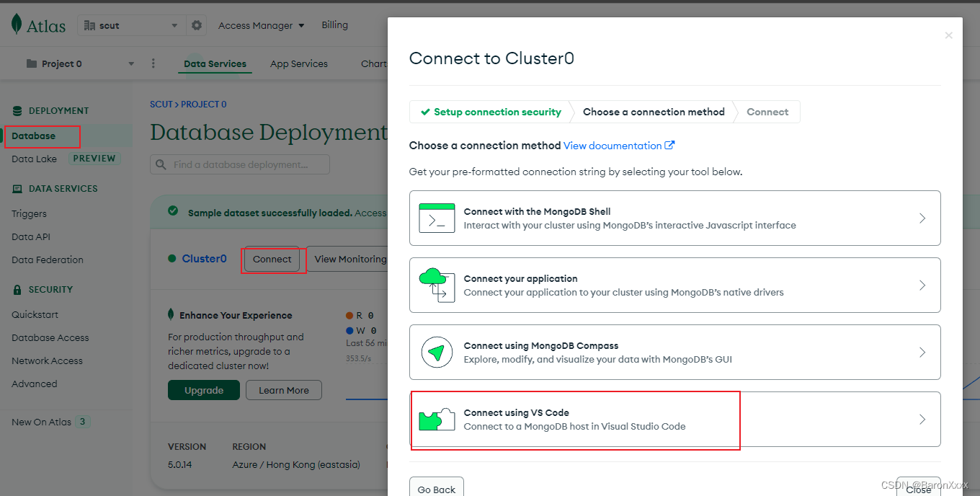Switch to the Data Services tab
Viewport: 980px width, 496px height.
point(215,63)
